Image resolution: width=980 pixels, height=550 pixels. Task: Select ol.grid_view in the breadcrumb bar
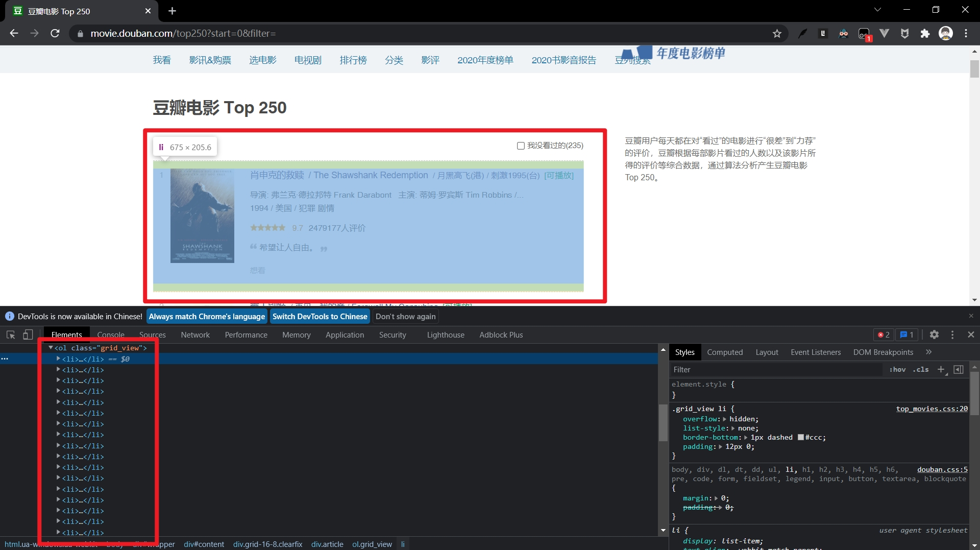pyautogui.click(x=372, y=544)
